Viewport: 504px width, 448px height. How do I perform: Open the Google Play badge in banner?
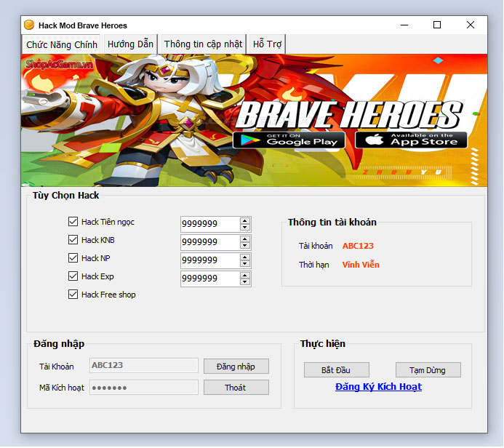pos(289,140)
